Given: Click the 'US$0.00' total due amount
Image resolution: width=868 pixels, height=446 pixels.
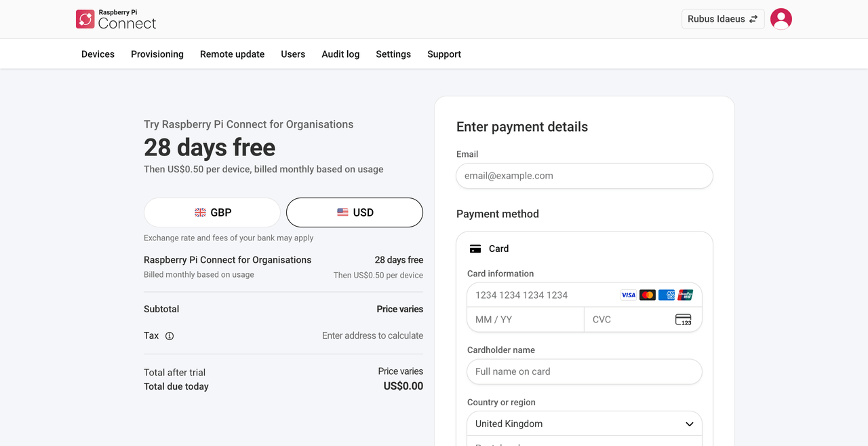Looking at the screenshot, I should point(403,386).
